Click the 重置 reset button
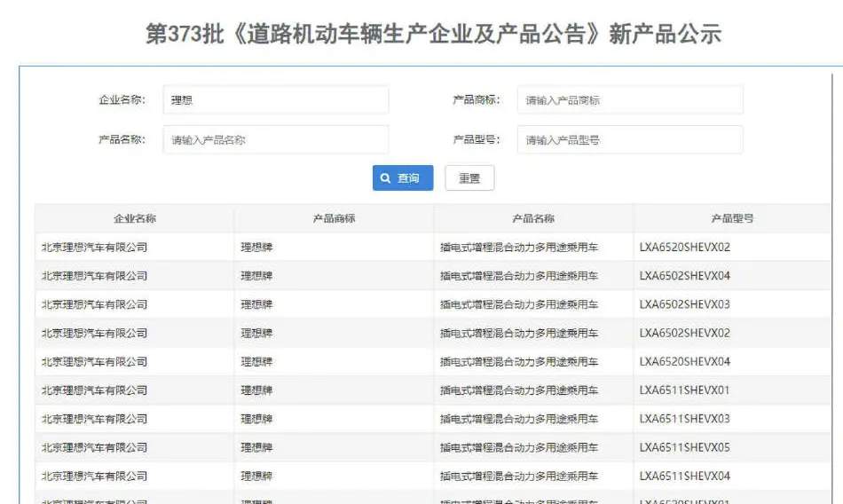 coord(469,178)
